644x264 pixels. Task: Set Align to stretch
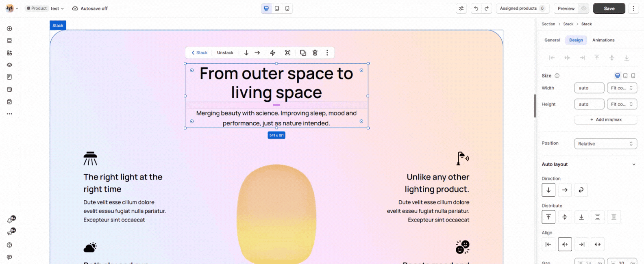(598, 244)
